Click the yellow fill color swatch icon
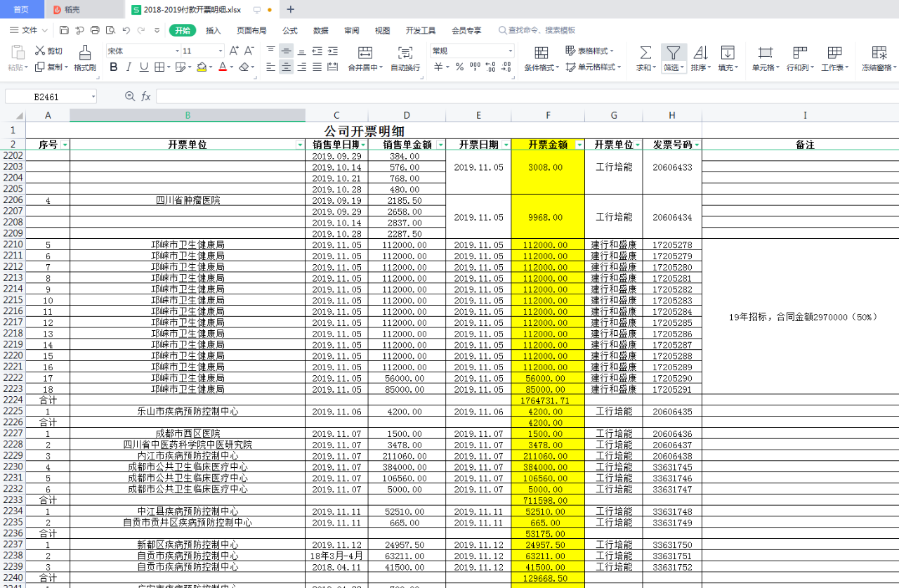The width and height of the screenshot is (899, 588). pyautogui.click(x=202, y=67)
